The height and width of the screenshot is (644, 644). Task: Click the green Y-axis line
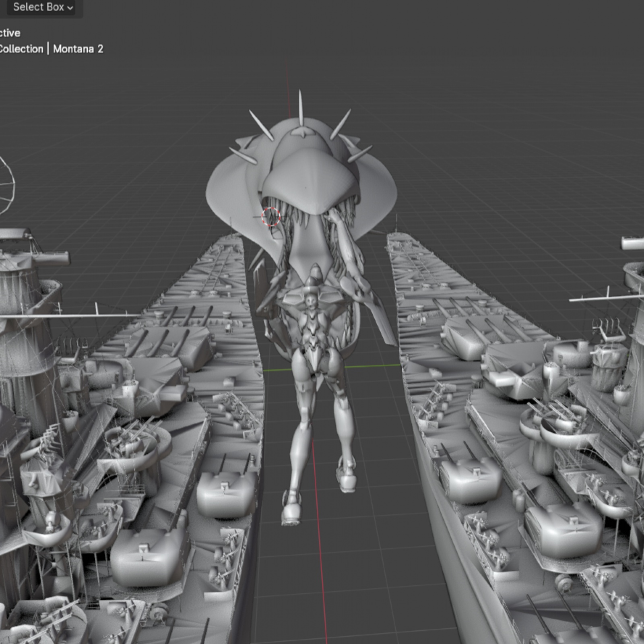click(370, 366)
